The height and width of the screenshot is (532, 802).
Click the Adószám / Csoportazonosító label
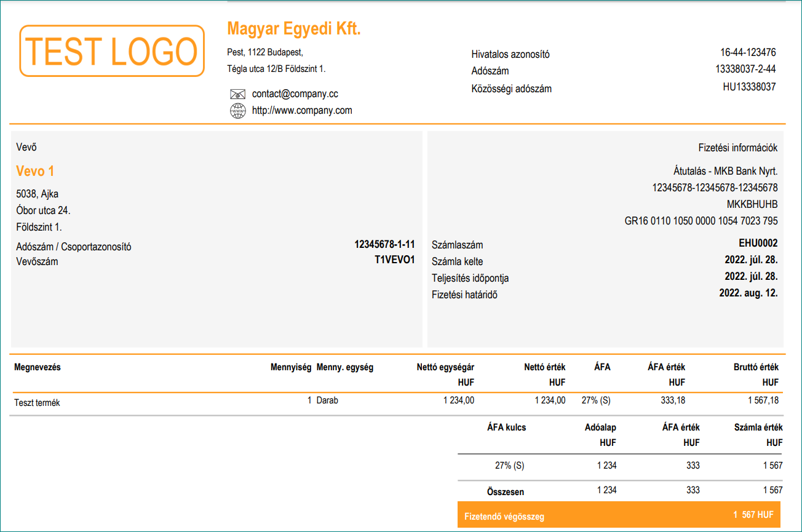click(x=74, y=247)
